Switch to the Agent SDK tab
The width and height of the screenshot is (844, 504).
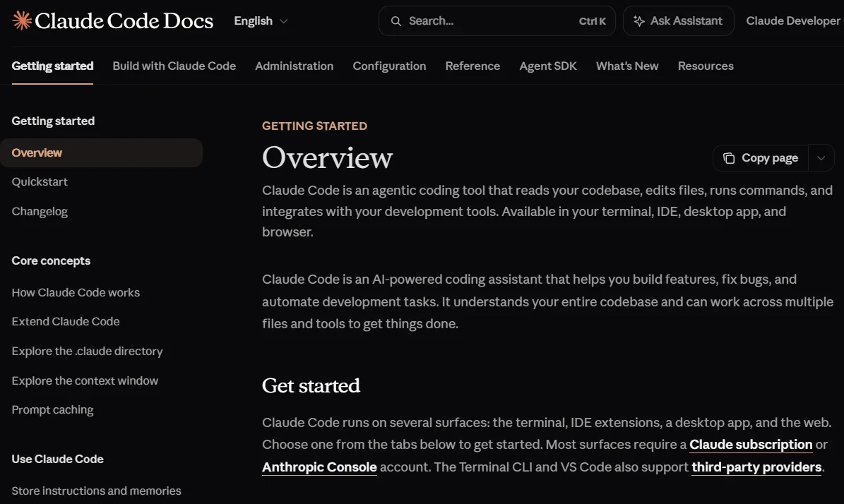[548, 66]
